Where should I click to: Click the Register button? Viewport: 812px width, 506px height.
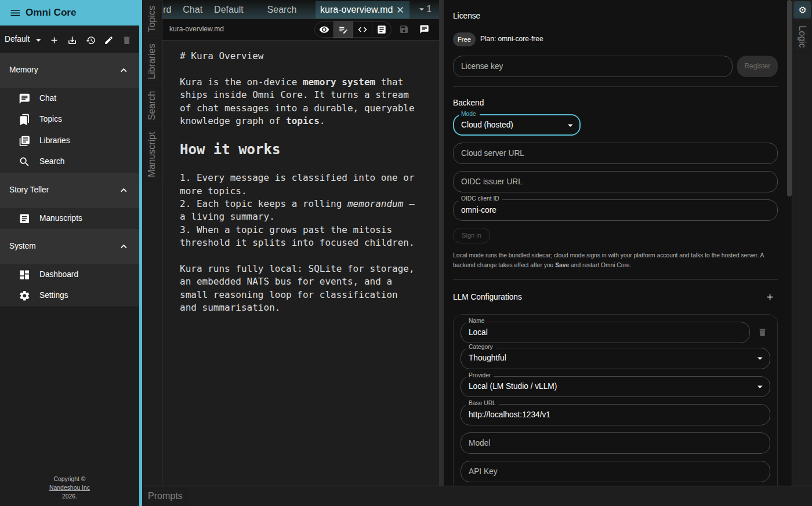point(757,66)
